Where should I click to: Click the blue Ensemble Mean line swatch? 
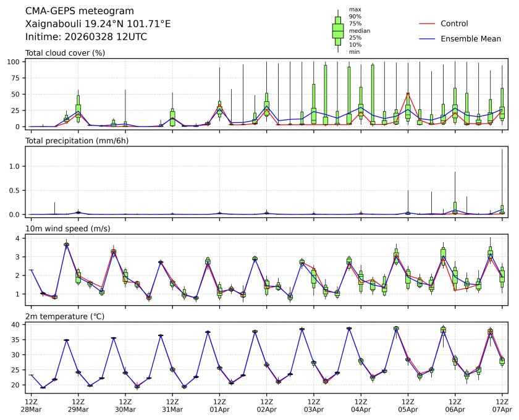tap(429, 39)
